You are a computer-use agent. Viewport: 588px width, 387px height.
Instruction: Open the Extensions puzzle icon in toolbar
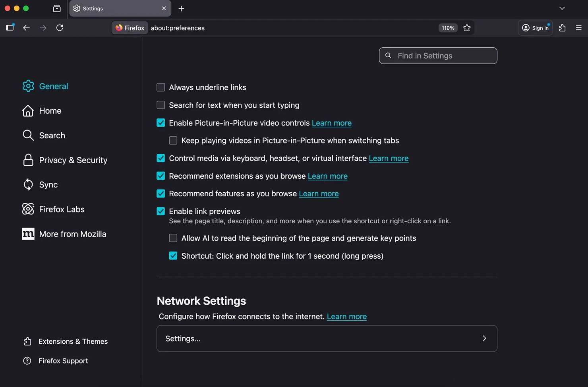tap(562, 28)
